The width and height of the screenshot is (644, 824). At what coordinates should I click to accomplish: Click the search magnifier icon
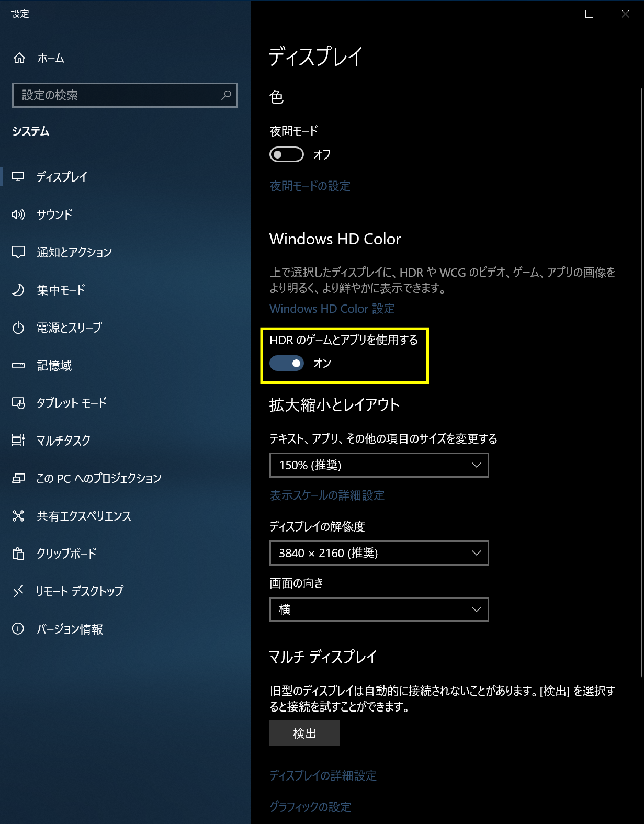coord(226,95)
